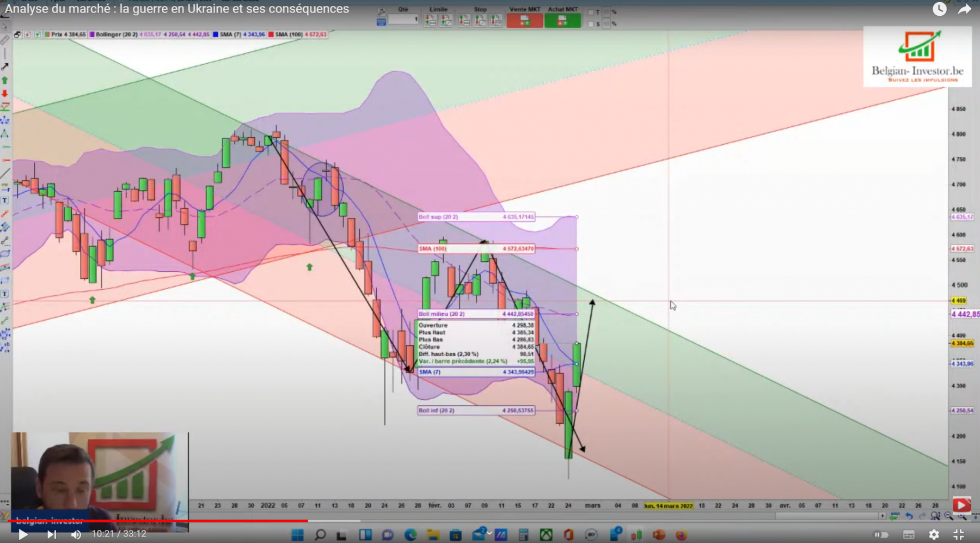This screenshot has width=980, height=543.
Task: Click the chart zoom out magnifier icon
Action: [x=948, y=516]
